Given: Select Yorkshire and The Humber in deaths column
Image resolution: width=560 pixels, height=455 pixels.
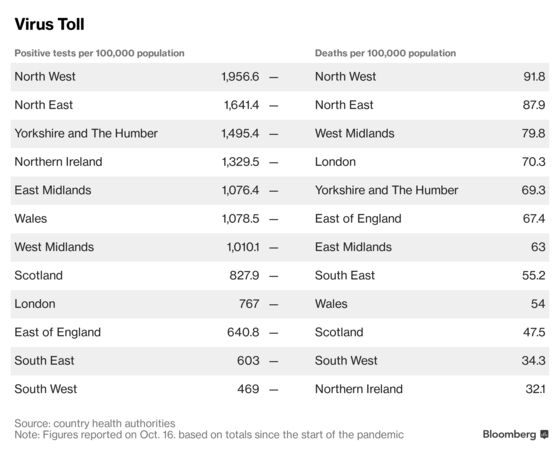Looking at the screenshot, I should (386, 190).
